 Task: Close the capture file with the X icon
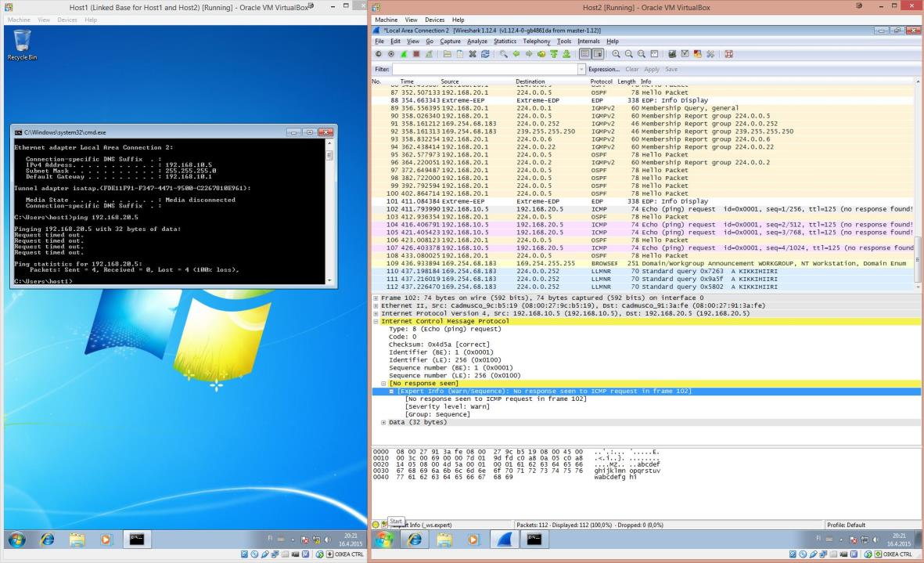click(473, 54)
